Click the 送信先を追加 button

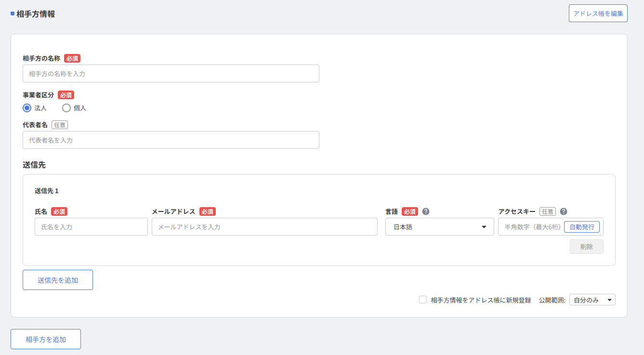(58, 280)
